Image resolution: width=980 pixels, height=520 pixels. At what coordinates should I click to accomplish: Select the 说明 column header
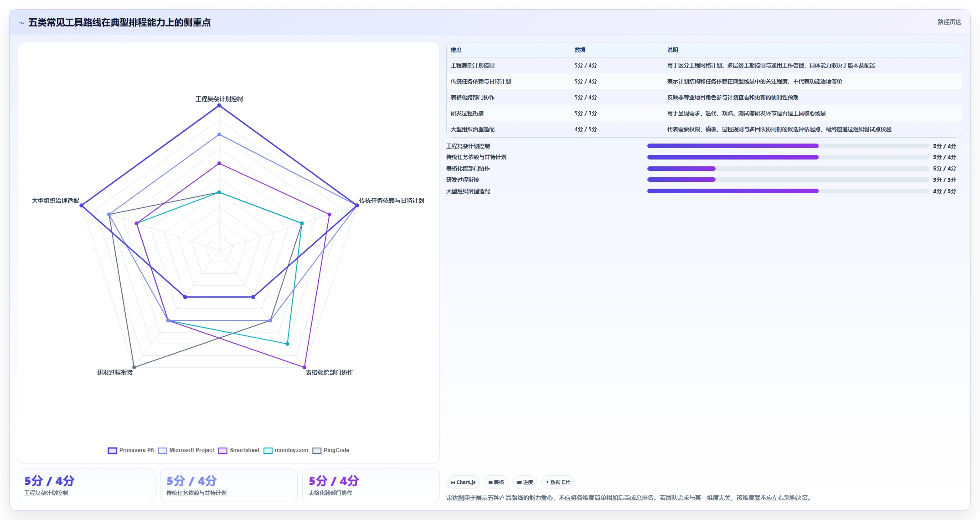click(672, 50)
